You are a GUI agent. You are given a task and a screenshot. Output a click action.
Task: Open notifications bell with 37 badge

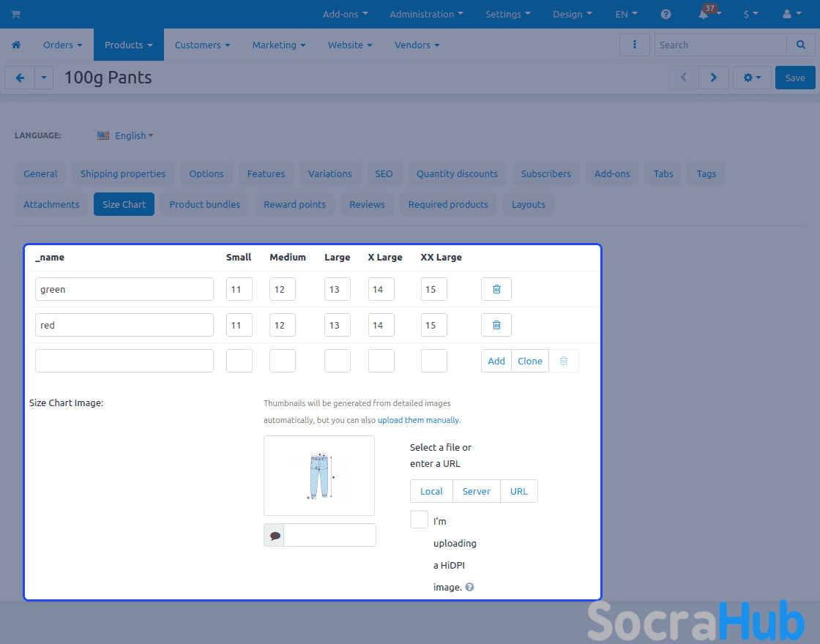[x=704, y=15]
